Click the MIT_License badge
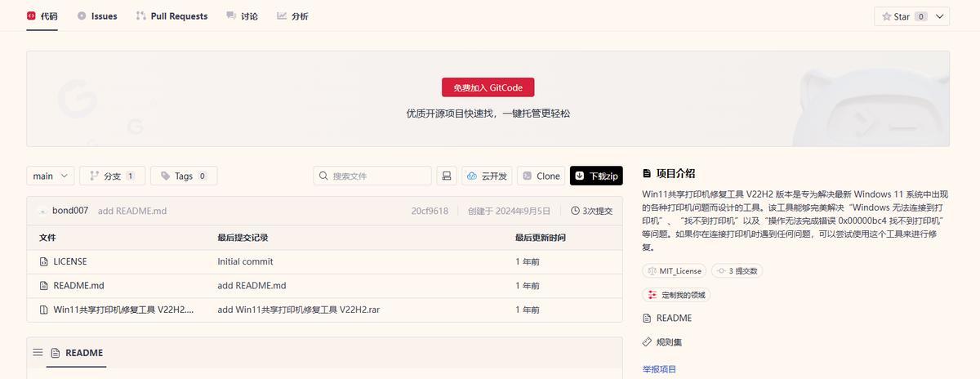980x379 pixels. pos(675,271)
